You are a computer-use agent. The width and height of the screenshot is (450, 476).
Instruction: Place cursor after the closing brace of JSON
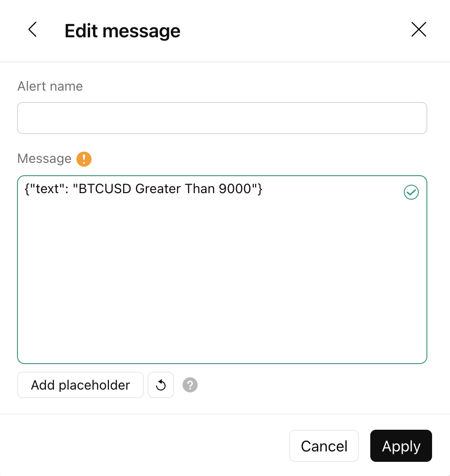point(263,189)
